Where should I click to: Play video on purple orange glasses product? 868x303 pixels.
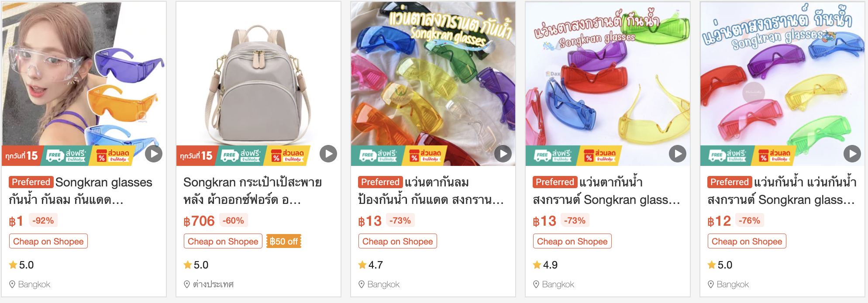pos(154,154)
